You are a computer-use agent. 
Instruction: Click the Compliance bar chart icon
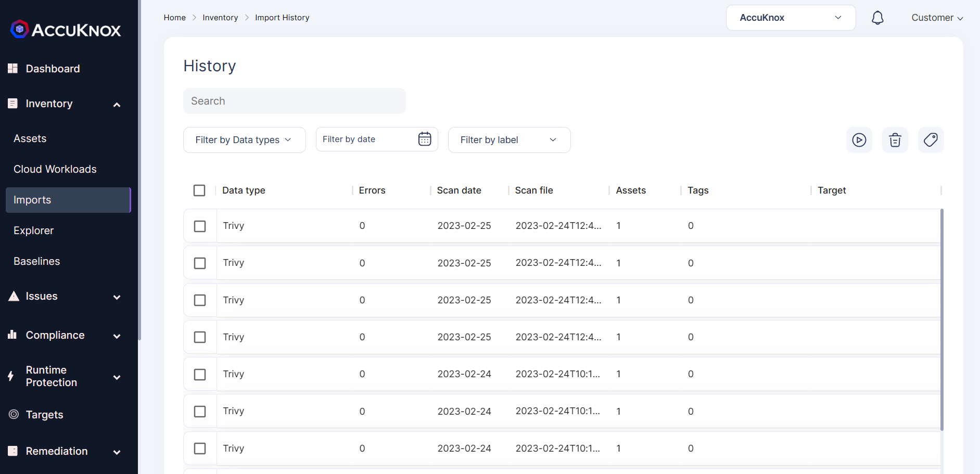(x=12, y=335)
